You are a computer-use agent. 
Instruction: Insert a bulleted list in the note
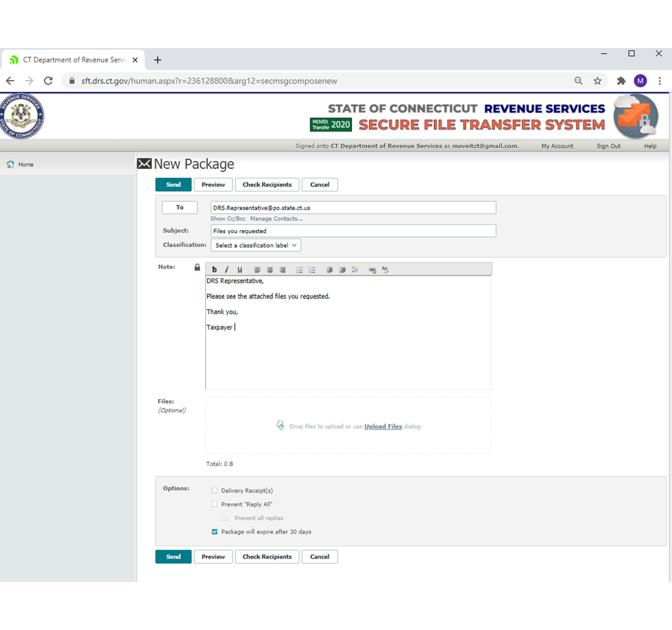coord(299,270)
